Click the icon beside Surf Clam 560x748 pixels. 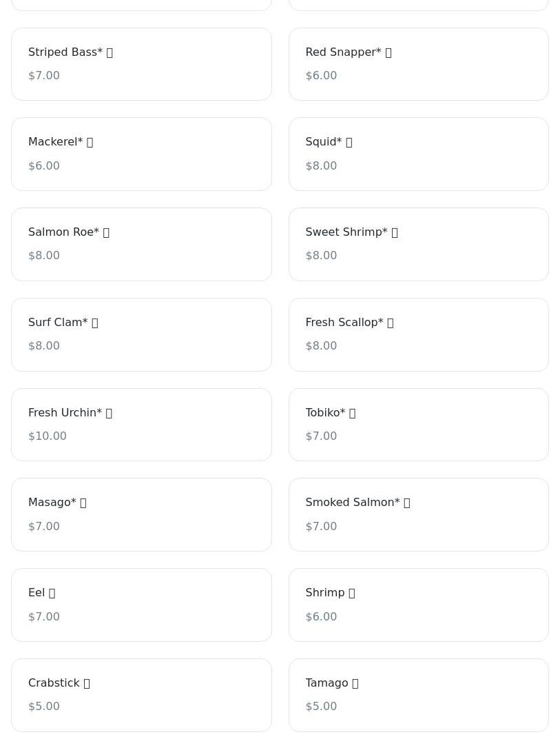(x=95, y=323)
